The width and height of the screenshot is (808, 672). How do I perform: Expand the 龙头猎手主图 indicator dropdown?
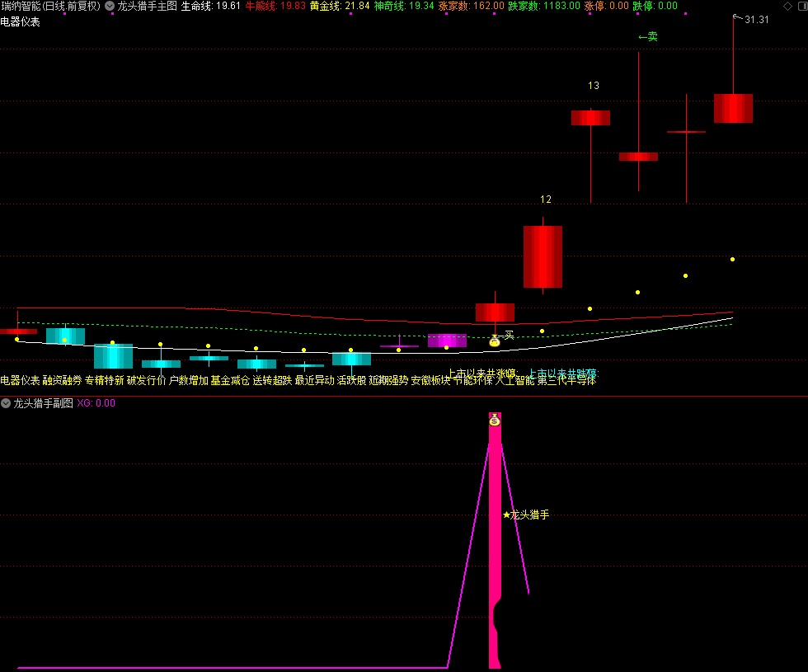pyautogui.click(x=110, y=6)
